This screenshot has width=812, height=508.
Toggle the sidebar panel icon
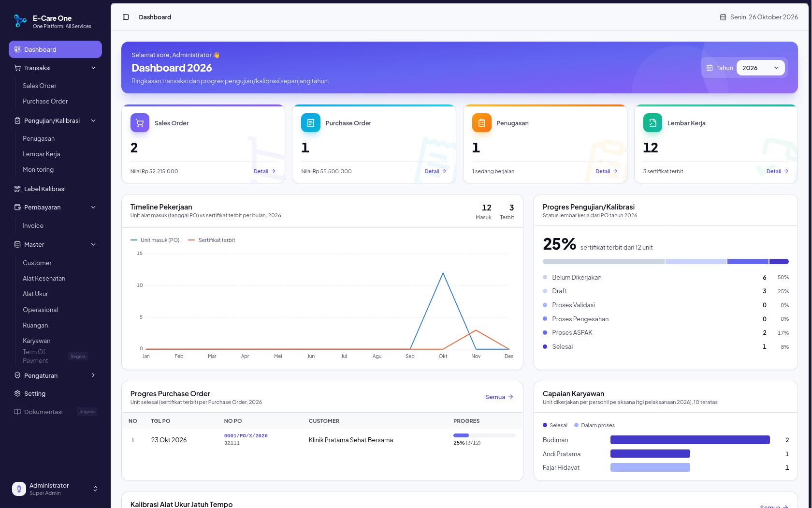tap(126, 17)
